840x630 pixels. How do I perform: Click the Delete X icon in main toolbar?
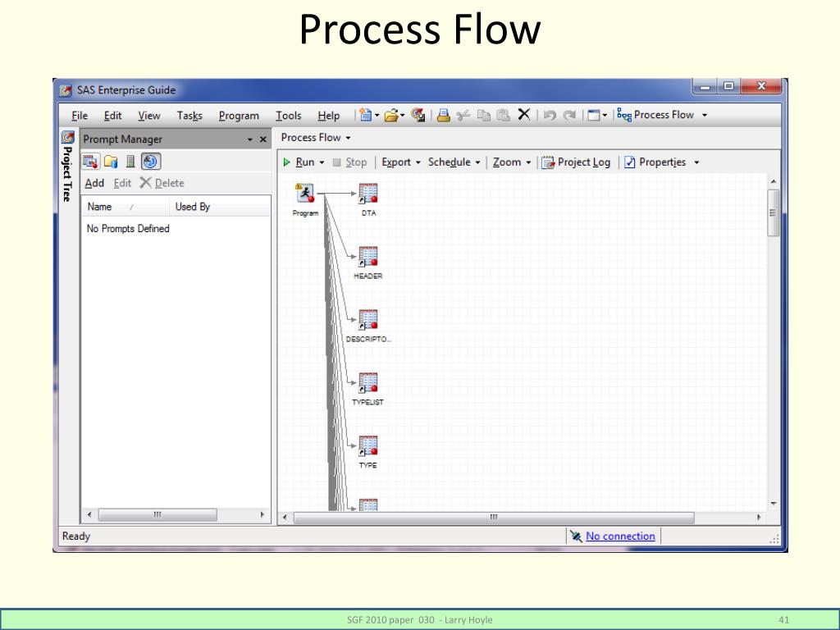[524, 115]
